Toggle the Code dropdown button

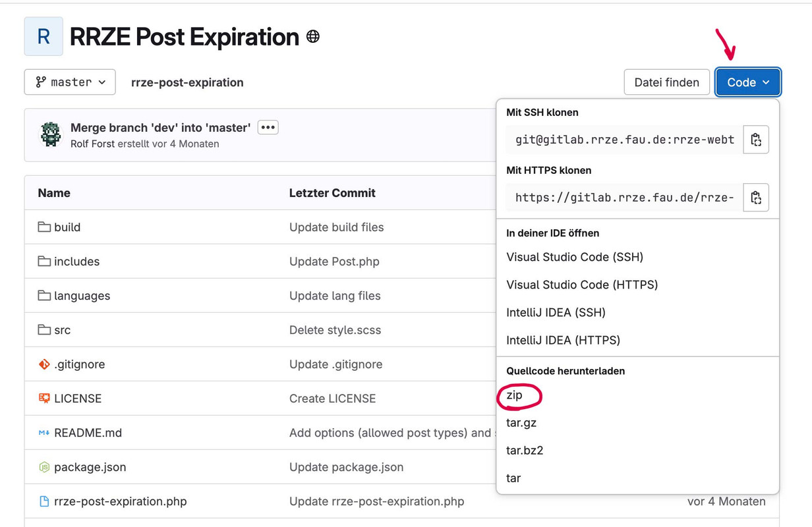748,82
